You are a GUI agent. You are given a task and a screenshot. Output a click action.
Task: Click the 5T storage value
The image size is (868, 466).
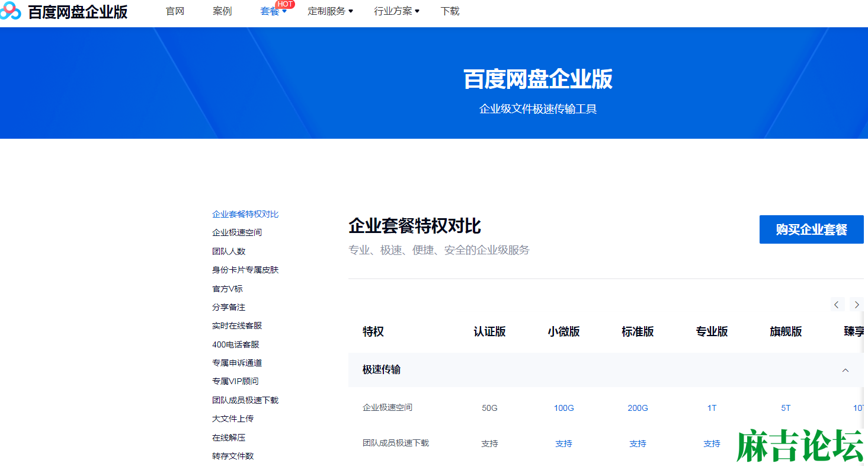[x=786, y=408]
